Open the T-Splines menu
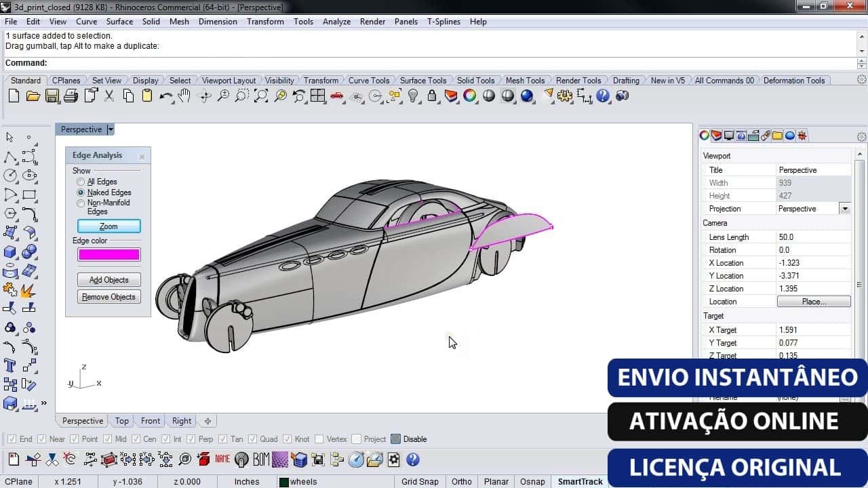Viewport: 868px width, 488px height. [x=443, y=22]
